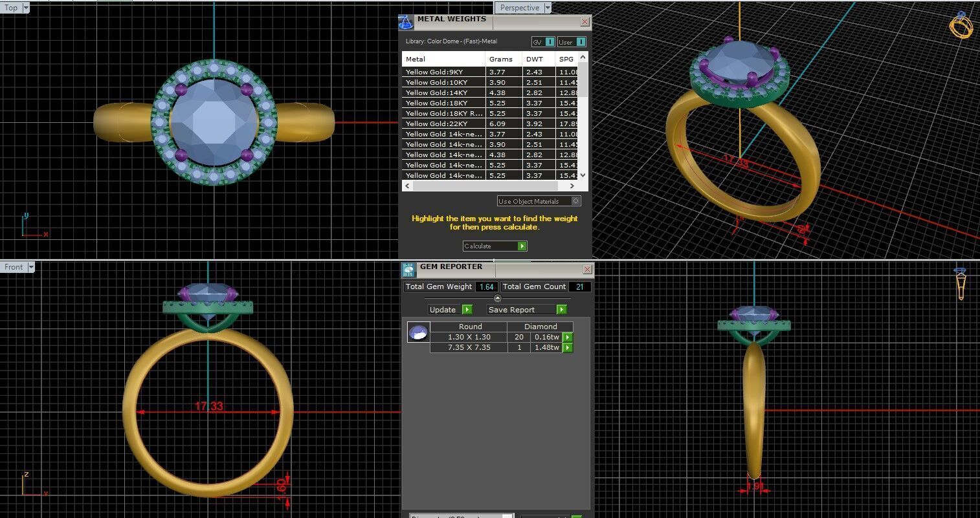Close the Metal Weights panel
980x518 pixels.
pos(585,22)
